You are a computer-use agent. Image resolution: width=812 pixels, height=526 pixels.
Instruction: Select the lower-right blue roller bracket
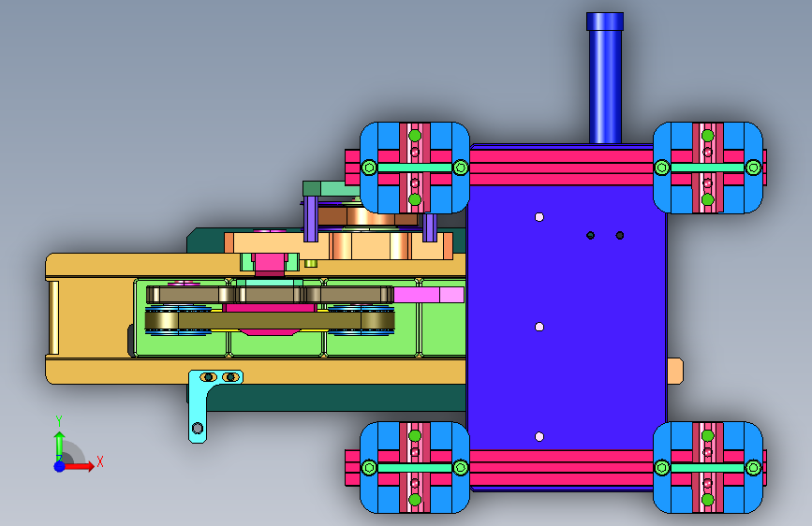click(x=708, y=467)
